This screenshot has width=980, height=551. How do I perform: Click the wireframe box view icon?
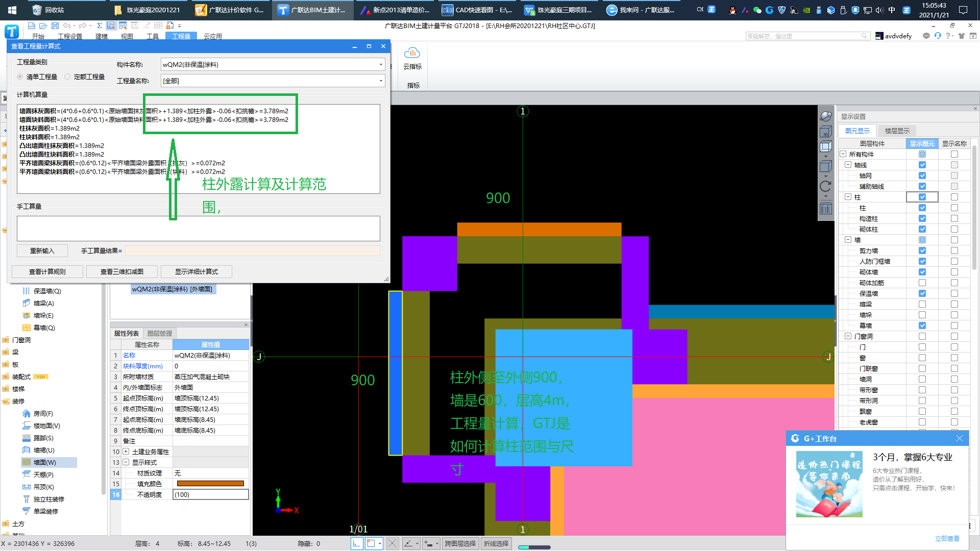coord(825,147)
